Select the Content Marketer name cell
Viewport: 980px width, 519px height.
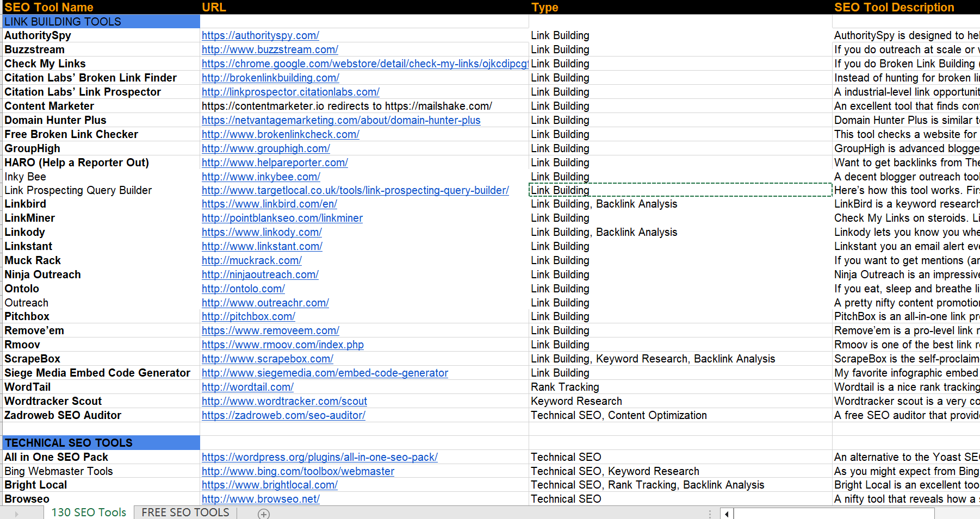coord(101,106)
